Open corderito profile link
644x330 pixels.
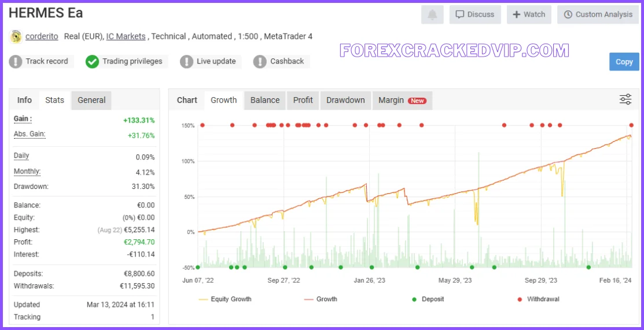(x=42, y=36)
